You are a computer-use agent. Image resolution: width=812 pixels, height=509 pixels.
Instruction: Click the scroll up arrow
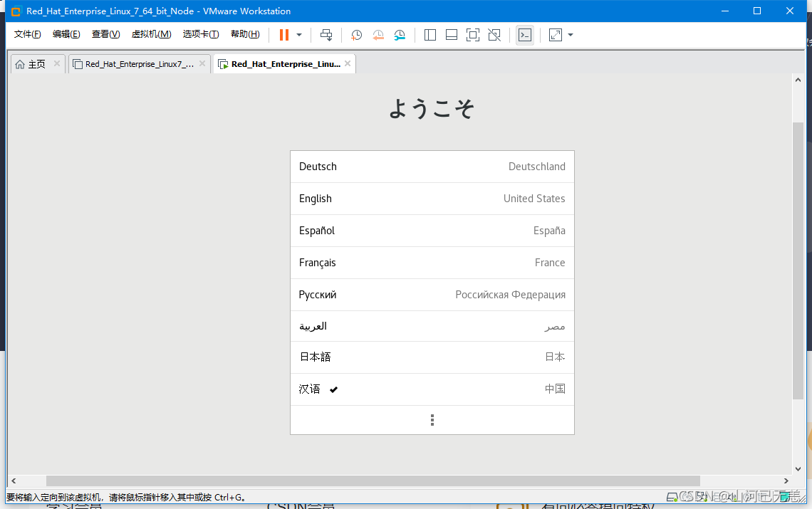(798, 80)
